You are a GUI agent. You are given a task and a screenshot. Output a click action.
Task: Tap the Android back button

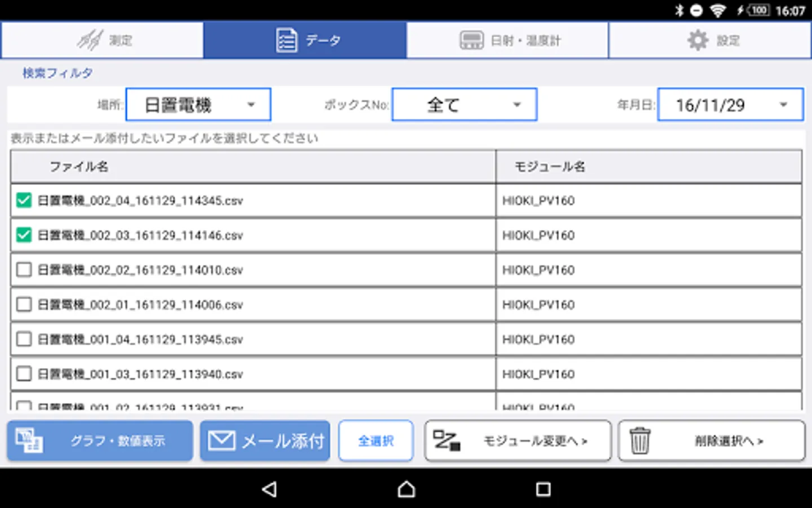pyautogui.click(x=270, y=489)
